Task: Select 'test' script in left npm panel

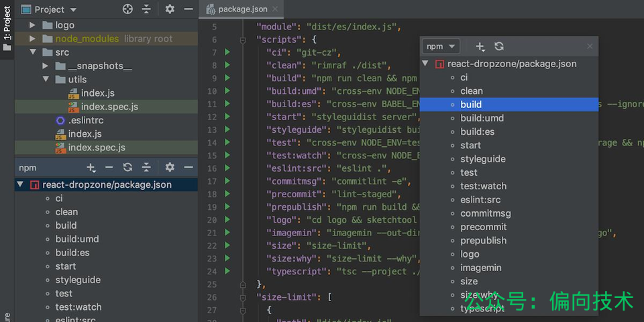Action: (x=64, y=293)
